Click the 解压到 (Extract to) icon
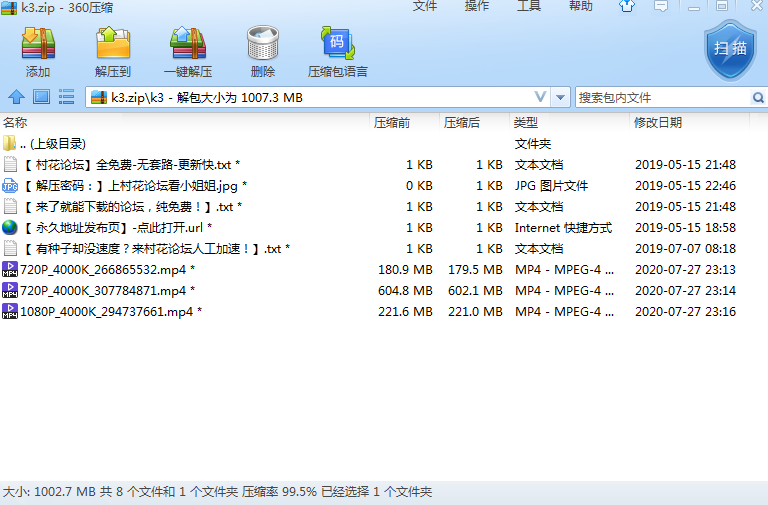This screenshot has width=768, height=505. pyautogui.click(x=113, y=52)
